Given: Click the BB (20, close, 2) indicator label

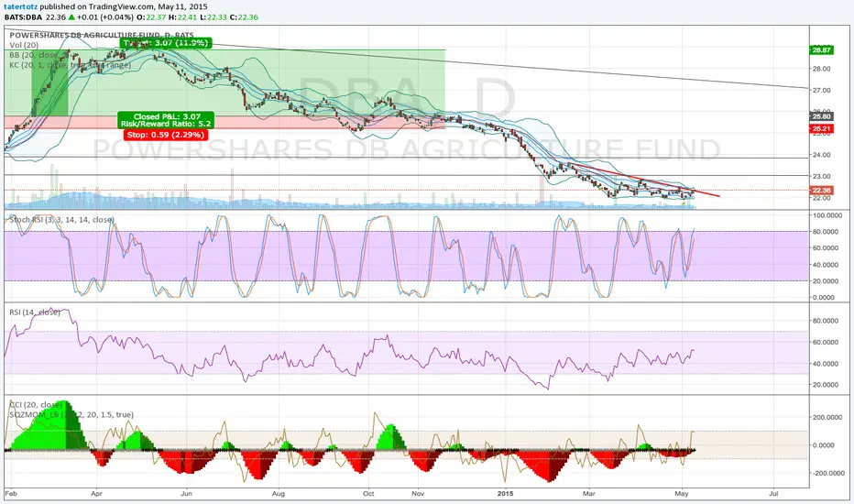Looking at the screenshot, I should click(x=39, y=55).
